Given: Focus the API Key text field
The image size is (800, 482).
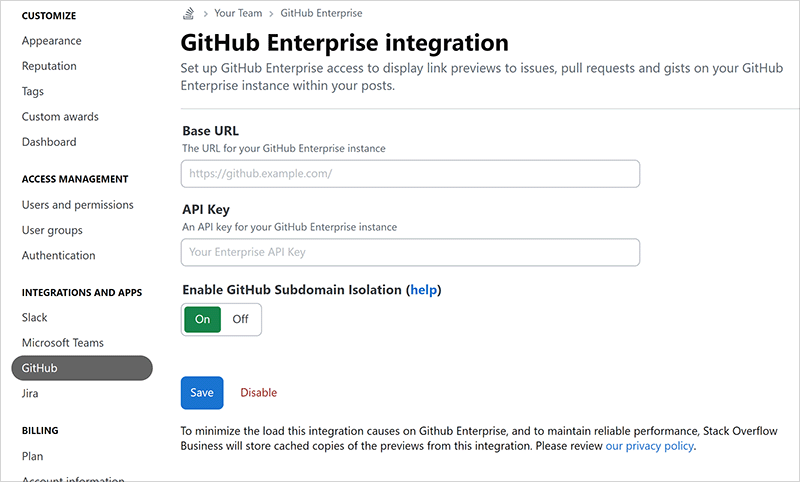Looking at the screenshot, I should click(x=410, y=252).
